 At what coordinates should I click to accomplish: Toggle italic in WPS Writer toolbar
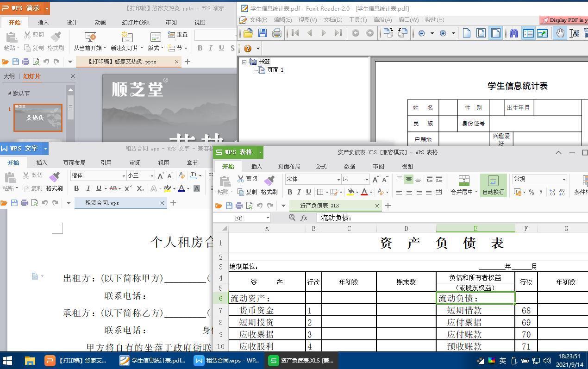pos(88,188)
